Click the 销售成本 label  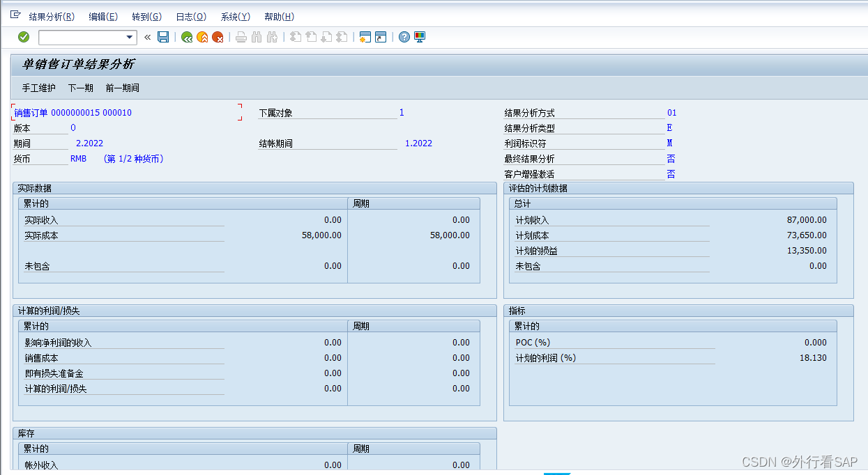tap(41, 358)
